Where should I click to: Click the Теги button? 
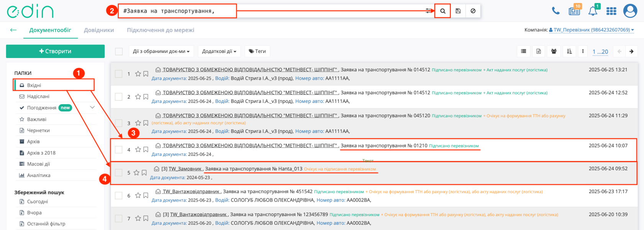(x=257, y=51)
